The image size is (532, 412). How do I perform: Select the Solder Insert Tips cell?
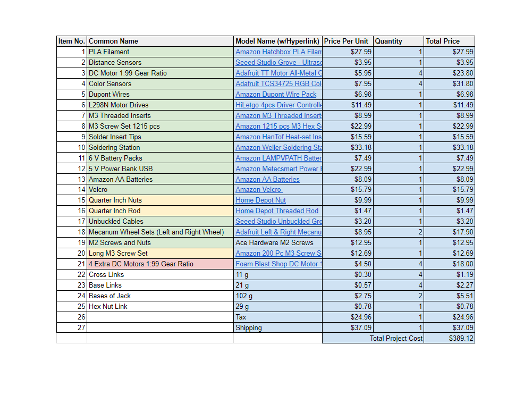(x=160, y=137)
